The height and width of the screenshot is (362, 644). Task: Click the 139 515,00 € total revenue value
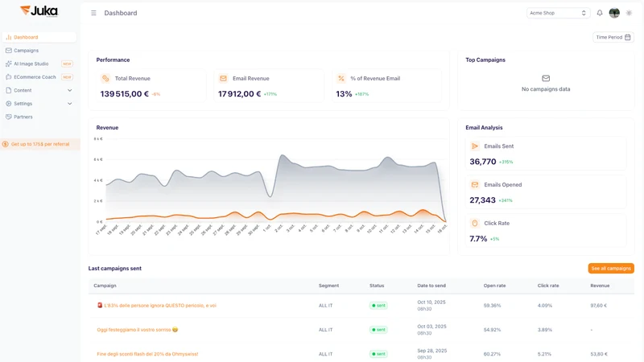[125, 94]
